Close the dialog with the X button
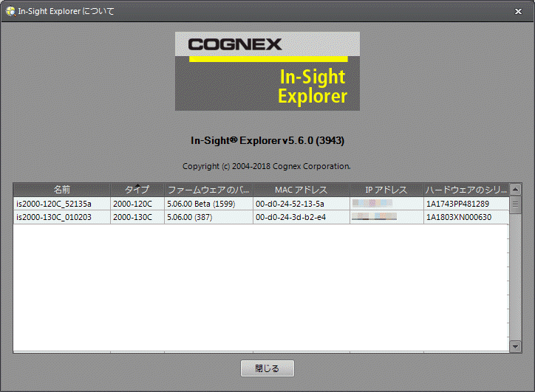 [x=519, y=12]
